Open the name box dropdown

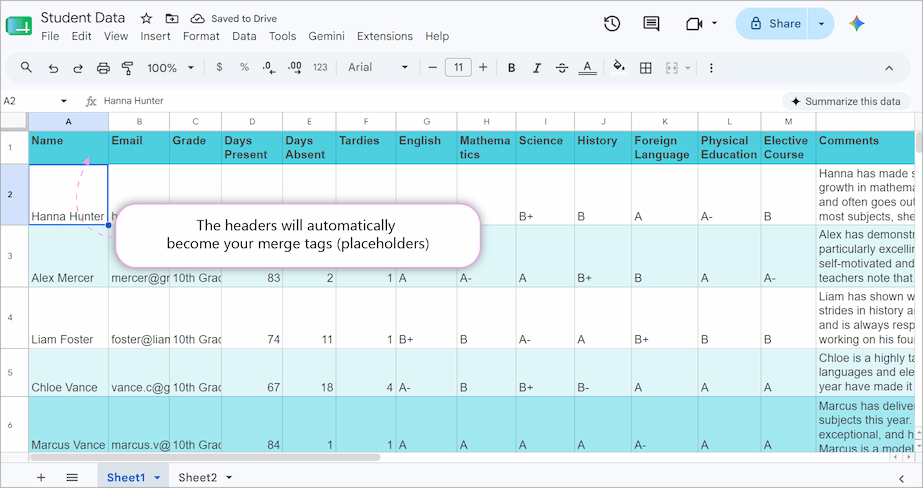[64, 101]
